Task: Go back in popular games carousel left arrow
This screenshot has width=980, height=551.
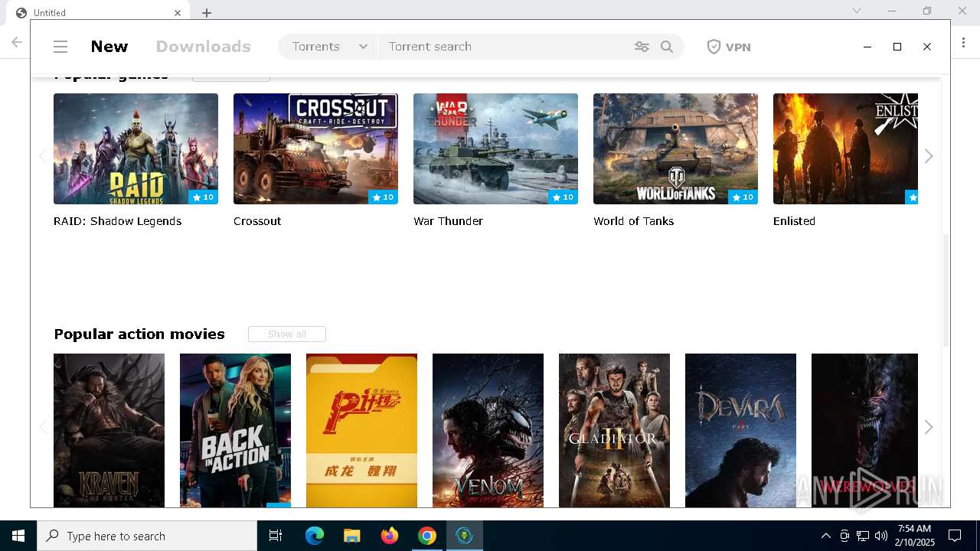Action: [43, 156]
